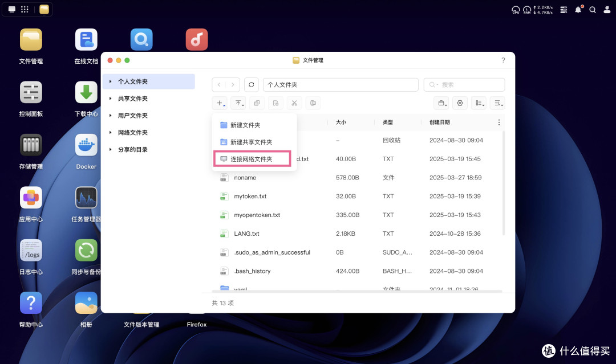Viewport: 616px width, 364px height.
Task: Sort by 创建日期 column header
Action: pos(440,122)
